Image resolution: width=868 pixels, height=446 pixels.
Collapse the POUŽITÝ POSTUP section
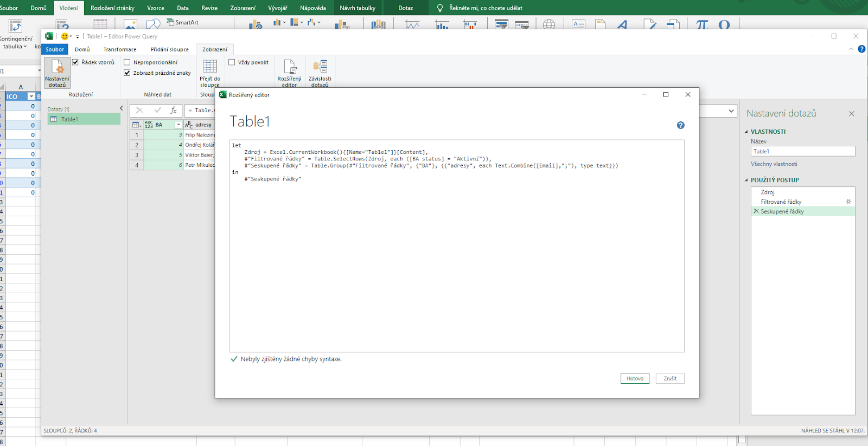click(746, 180)
